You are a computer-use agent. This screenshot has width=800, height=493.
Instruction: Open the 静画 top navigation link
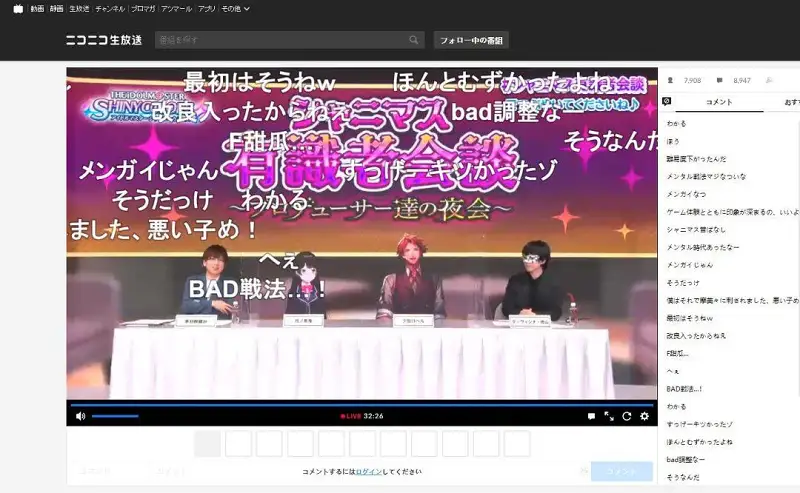[x=57, y=9]
